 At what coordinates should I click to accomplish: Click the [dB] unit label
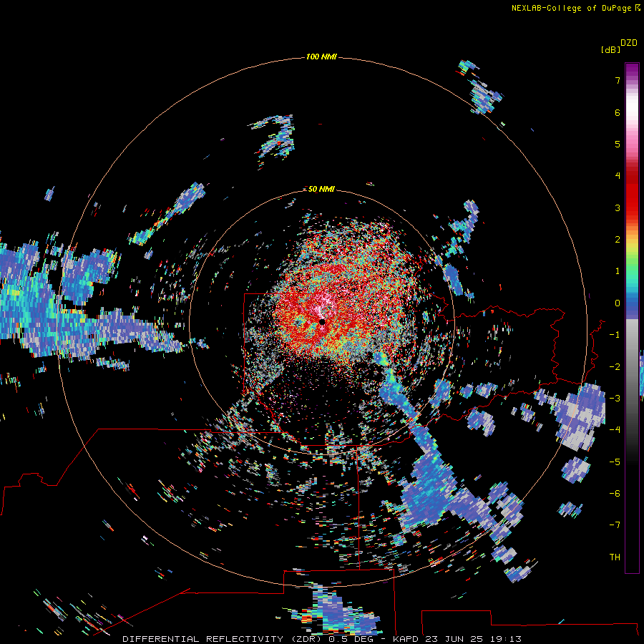(x=611, y=49)
